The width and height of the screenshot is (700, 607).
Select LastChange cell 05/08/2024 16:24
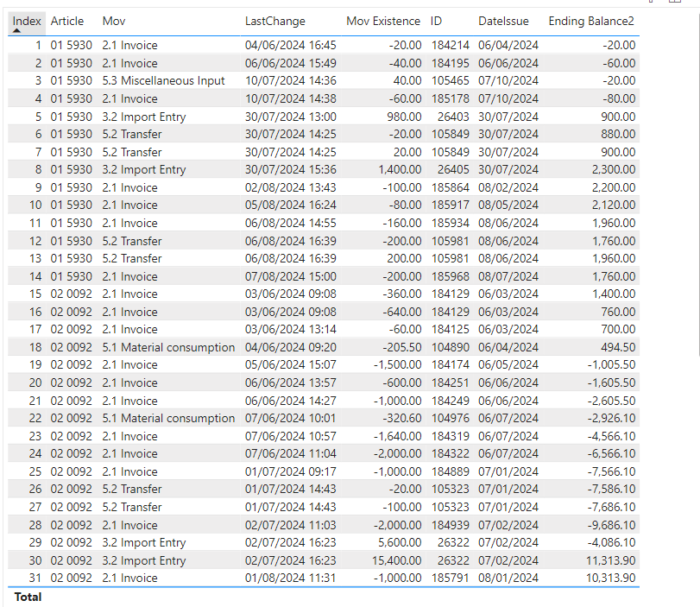[x=291, y=205]
